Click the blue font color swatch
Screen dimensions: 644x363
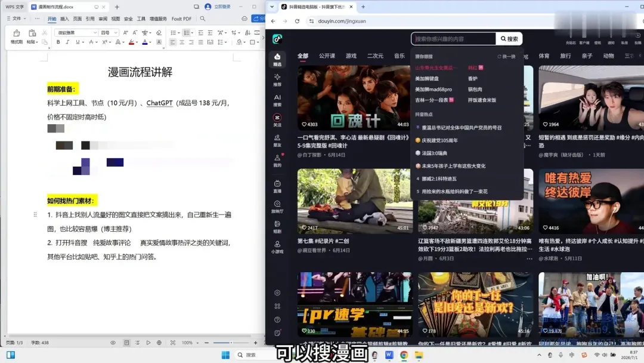click(144, 42)
